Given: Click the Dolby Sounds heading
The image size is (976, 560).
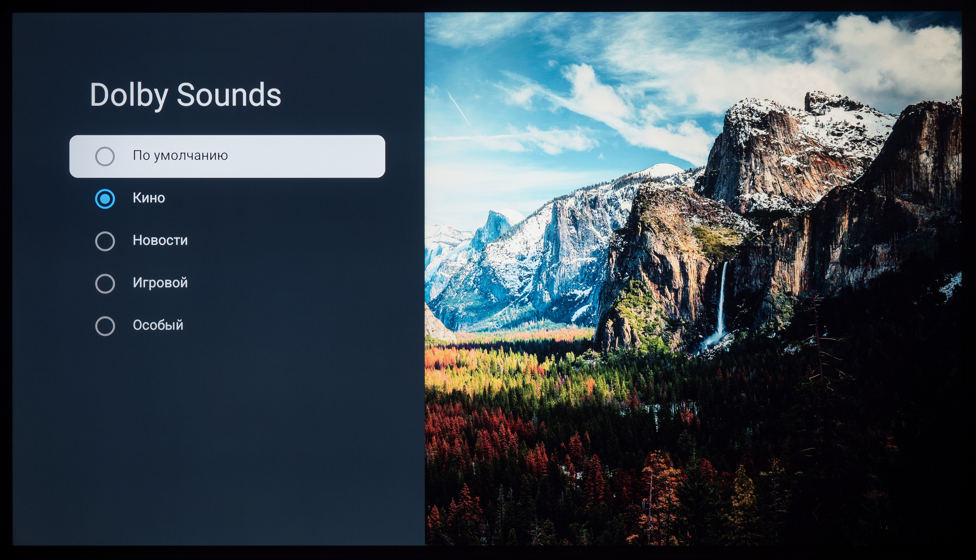Looking at the screenshot, I should tap(185, 95).
